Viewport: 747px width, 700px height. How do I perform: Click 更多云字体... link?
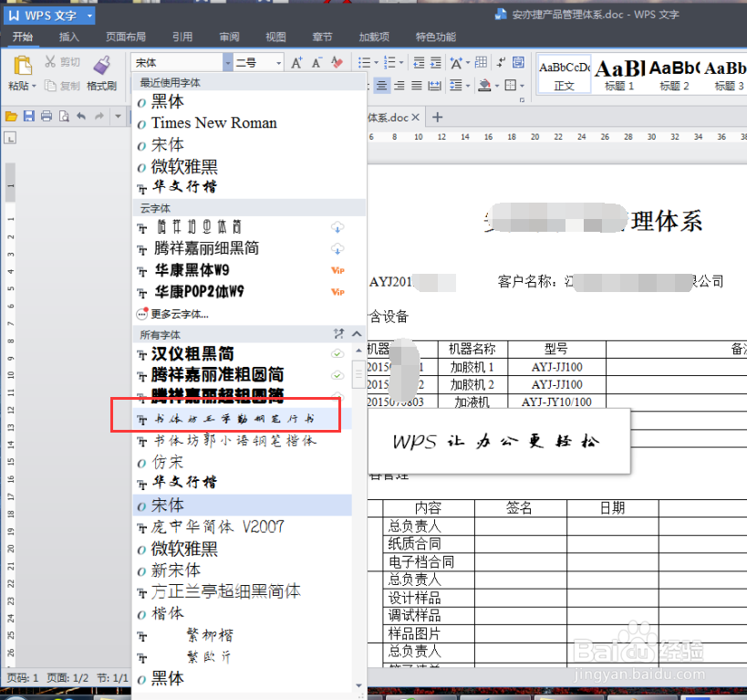tap(180, 314)
